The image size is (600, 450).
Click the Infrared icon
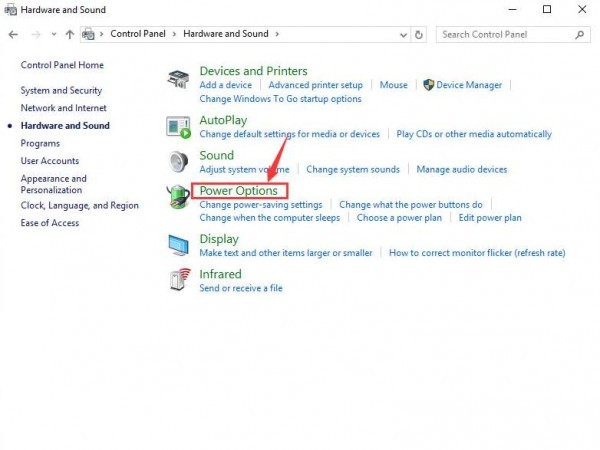click(x=179, y=279)
